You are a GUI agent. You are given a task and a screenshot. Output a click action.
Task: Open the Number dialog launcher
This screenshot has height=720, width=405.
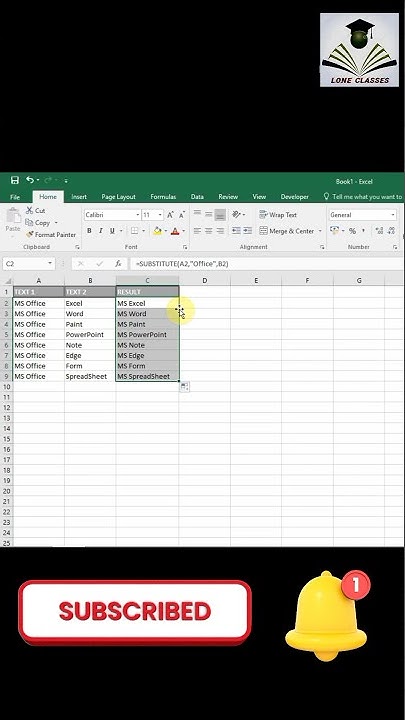click(x=395, y=247)
